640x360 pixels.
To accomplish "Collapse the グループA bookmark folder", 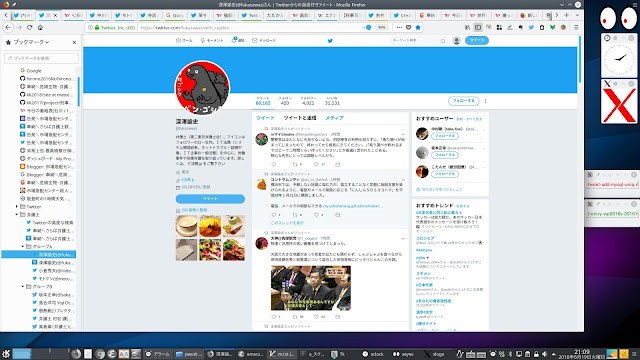I will (23, 247).
